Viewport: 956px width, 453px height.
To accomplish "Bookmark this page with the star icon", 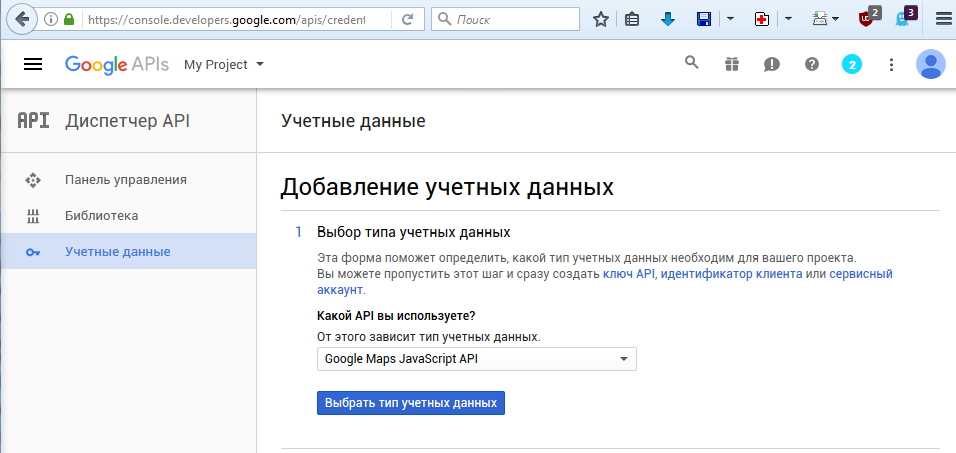I will point(601,20).
